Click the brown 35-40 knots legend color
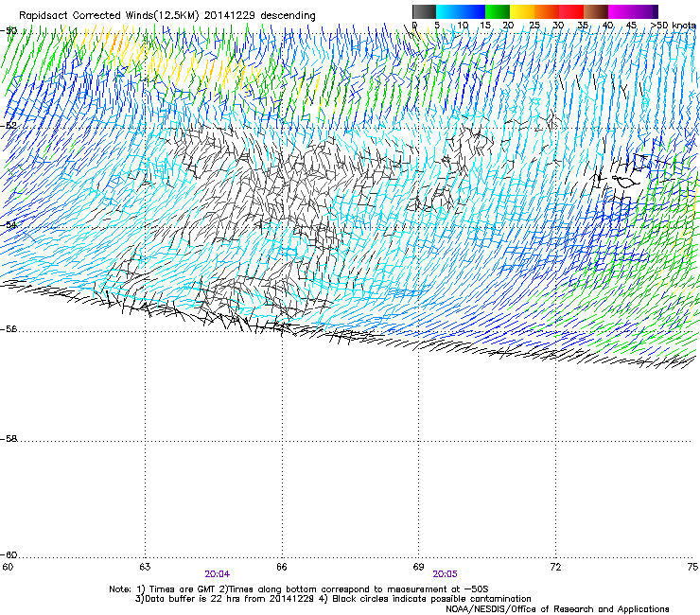The image size is (700, 615). [x=596, y=11]
